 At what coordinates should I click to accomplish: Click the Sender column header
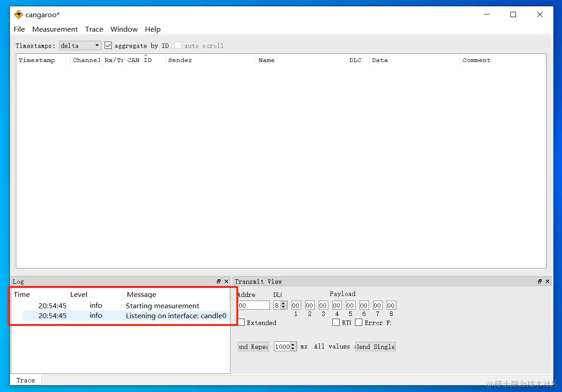[211, 60]
